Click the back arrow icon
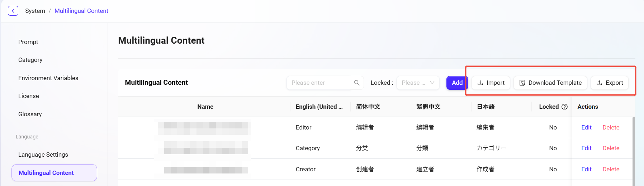Image resolution: width=644 pixels, height=186 pixels. (x=13, y=11)
